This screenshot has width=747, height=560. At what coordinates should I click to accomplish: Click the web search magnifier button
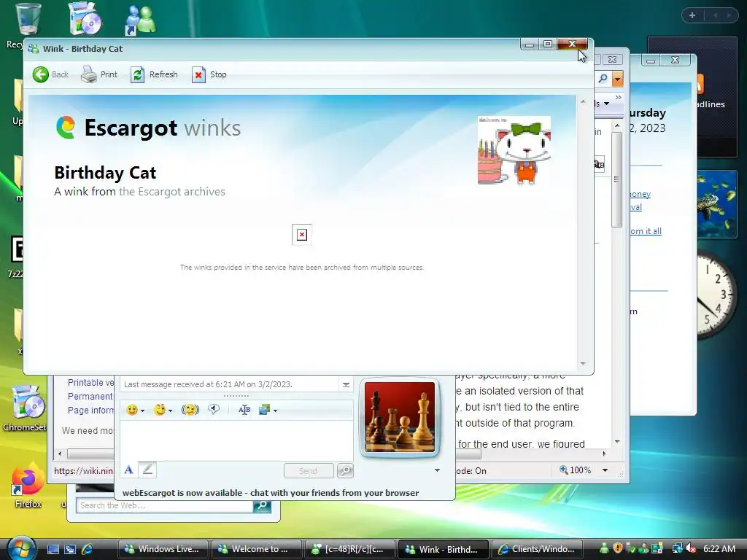[x=262, y=505]
